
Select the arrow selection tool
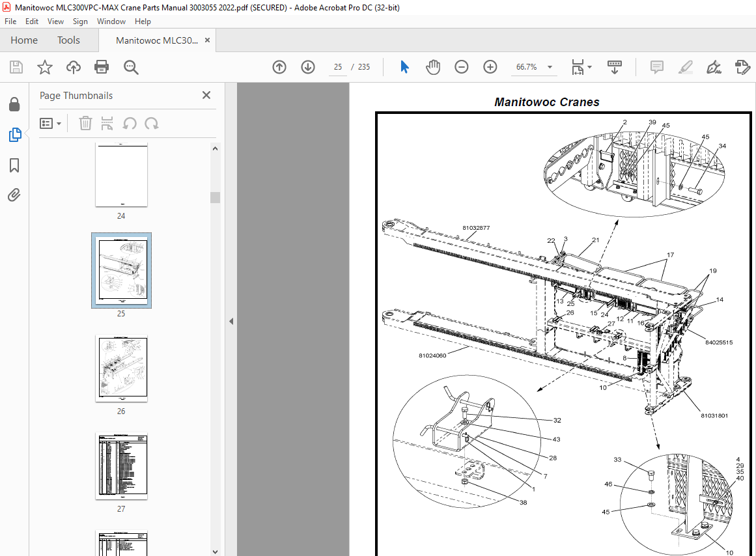[404, 67]
